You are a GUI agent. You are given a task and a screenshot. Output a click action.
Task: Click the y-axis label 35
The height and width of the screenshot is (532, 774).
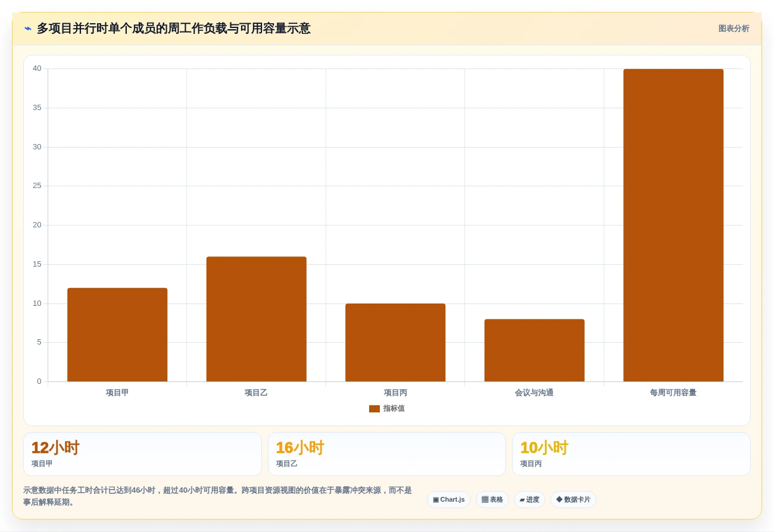(x=37, y=108)
